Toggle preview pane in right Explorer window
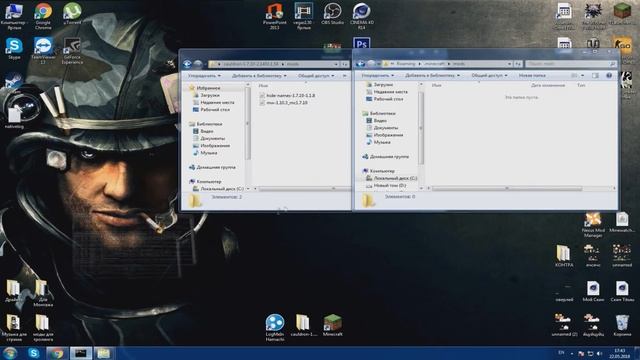 [595, 76]
